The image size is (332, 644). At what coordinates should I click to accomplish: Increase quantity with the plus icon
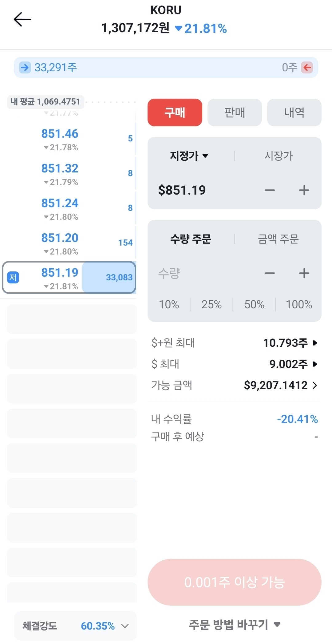[304, 273]
